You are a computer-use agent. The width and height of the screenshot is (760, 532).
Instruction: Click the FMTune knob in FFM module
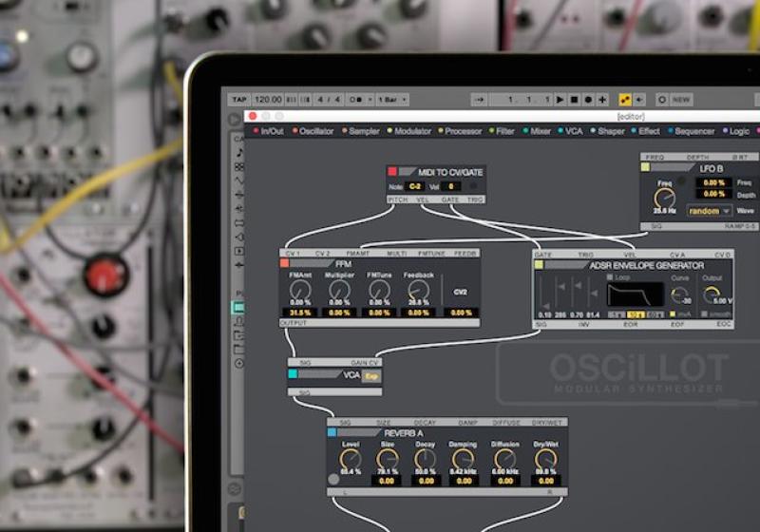tap(378, 292)
